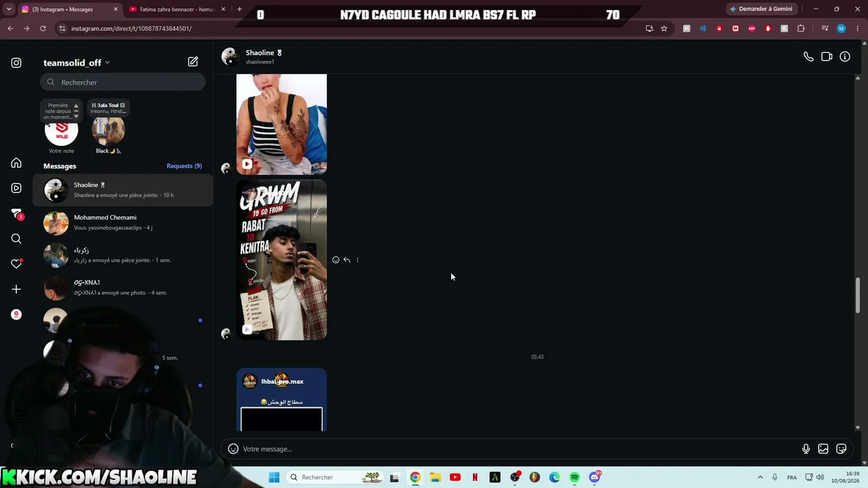The width and height of the screenshot is (868, 488).
Task: Open Microsoft Edge from the taskbar
Action: 555,477
